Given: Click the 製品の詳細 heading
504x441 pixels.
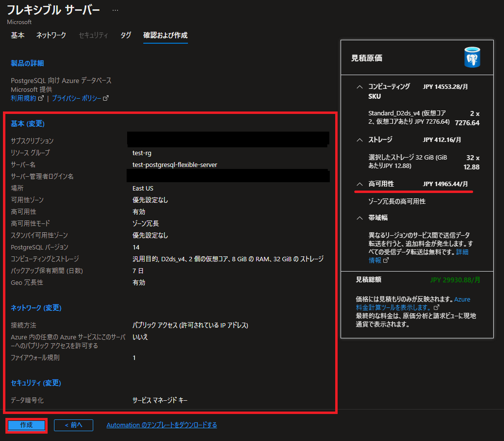Looking at the screenshot, I should 27,63.
